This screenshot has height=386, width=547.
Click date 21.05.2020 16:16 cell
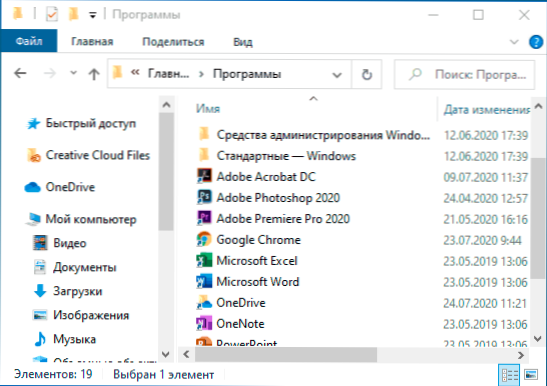pos(486,219)
